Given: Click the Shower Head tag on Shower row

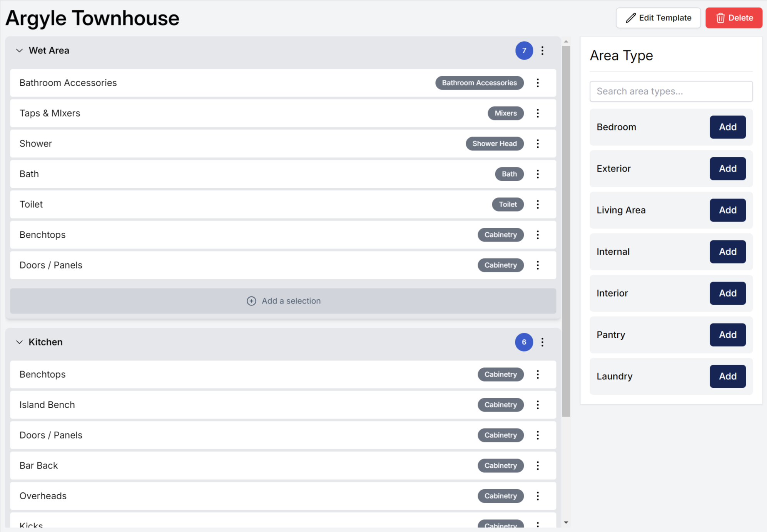Looking at the screenshot, I should tap(495, 143).
